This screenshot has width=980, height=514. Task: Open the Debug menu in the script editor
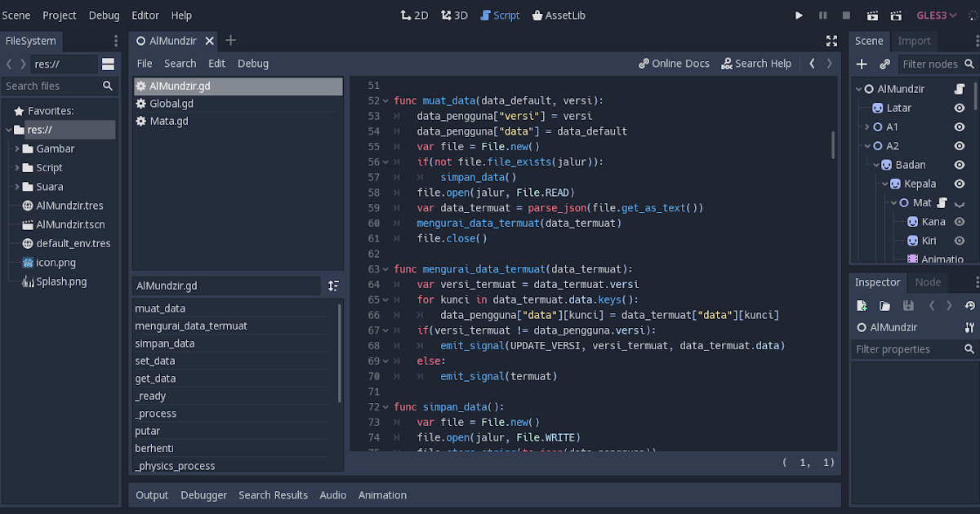(252, 63)
